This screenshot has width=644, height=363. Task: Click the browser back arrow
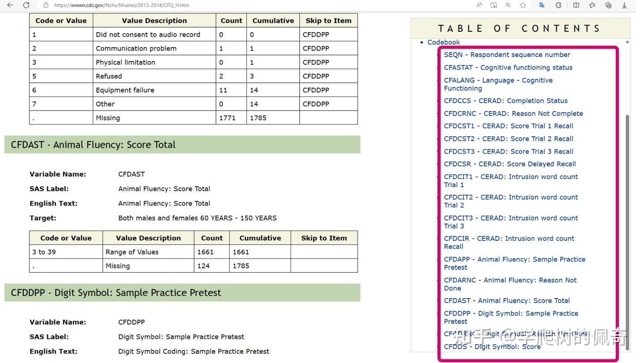[x=10, y=5]
